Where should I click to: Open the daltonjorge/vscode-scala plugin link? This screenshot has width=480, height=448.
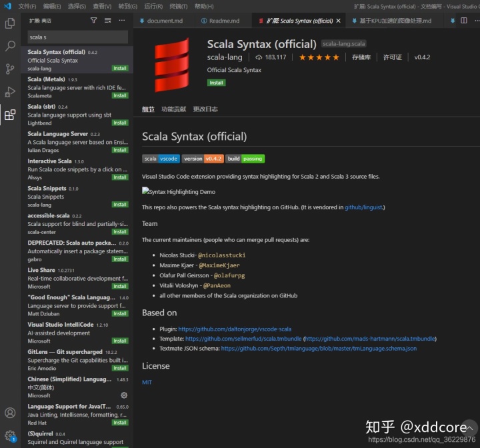tap(235, 329)
